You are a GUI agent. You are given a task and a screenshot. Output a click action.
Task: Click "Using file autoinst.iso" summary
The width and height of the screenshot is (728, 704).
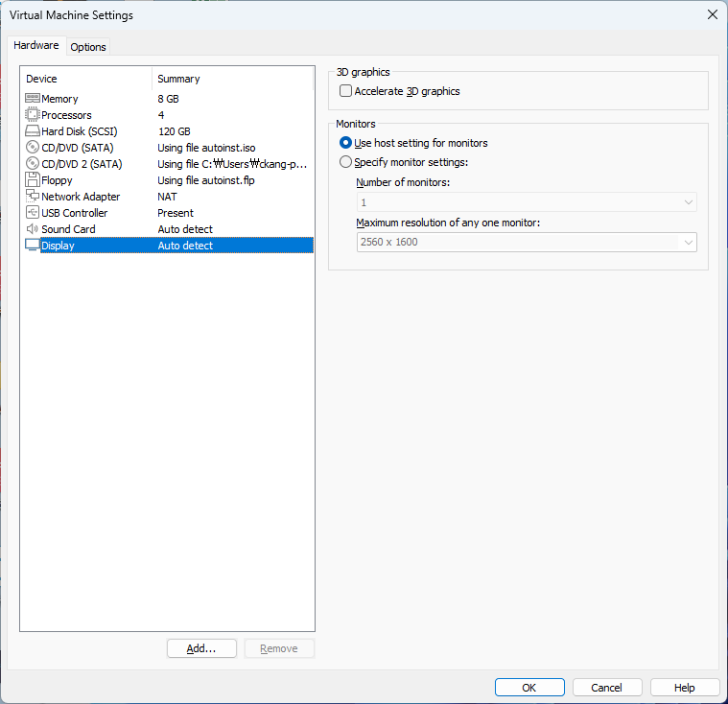pyautogui.click(x=206, y=148)
